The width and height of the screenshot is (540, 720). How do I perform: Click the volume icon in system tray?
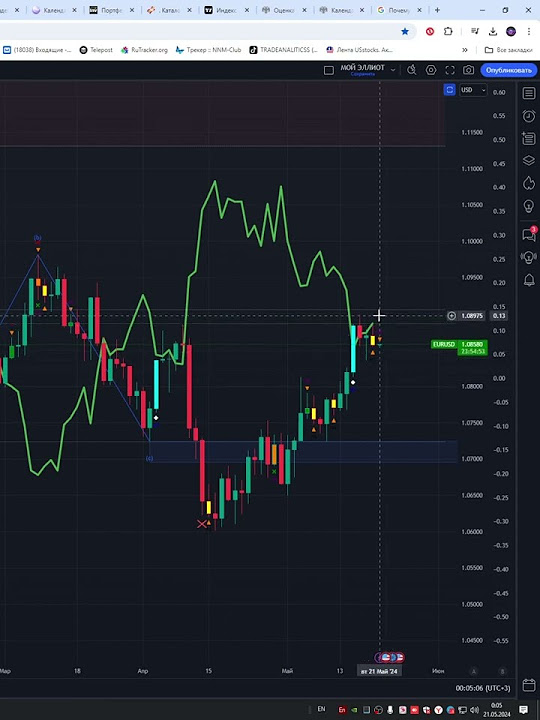pyautogui.click(x=475, y=710)
